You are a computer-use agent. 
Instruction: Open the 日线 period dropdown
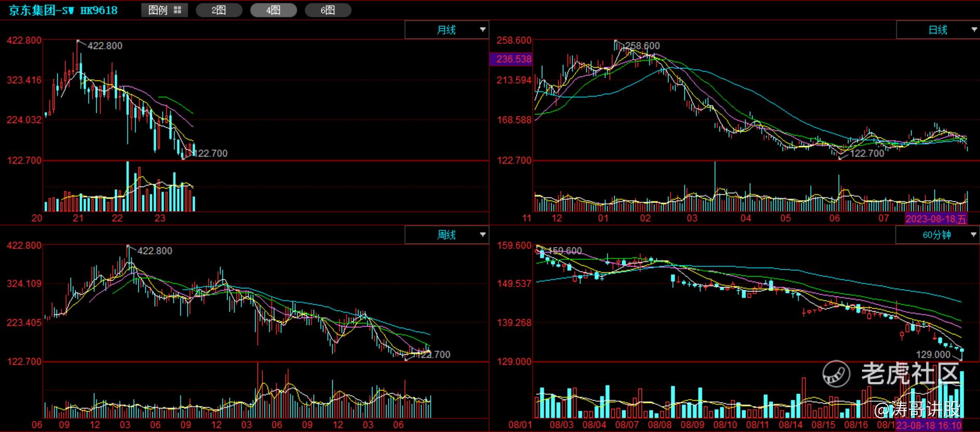(x=938, y=30)
